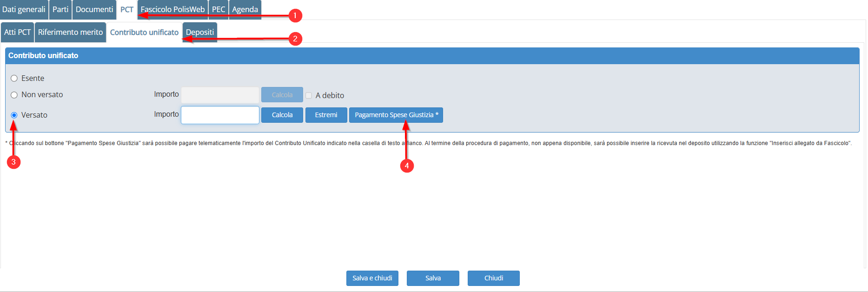Select the Riferimento merito sub-tab

click(70, 32)
